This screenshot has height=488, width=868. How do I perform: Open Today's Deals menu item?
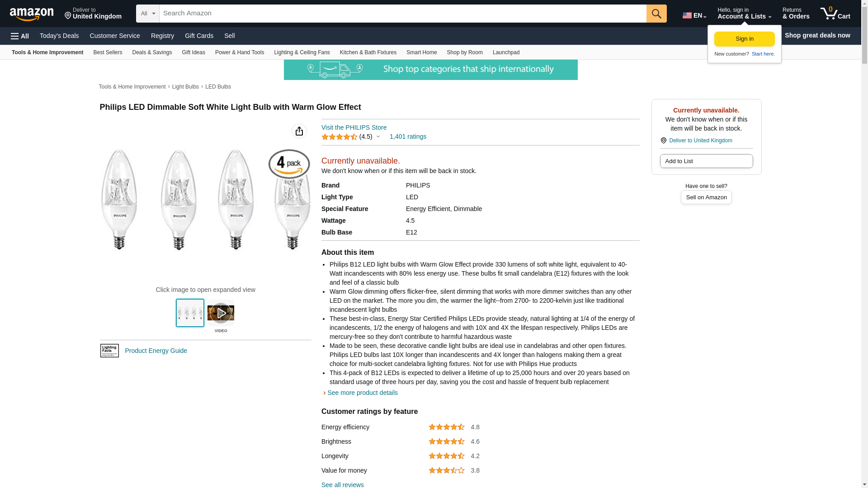59,36
